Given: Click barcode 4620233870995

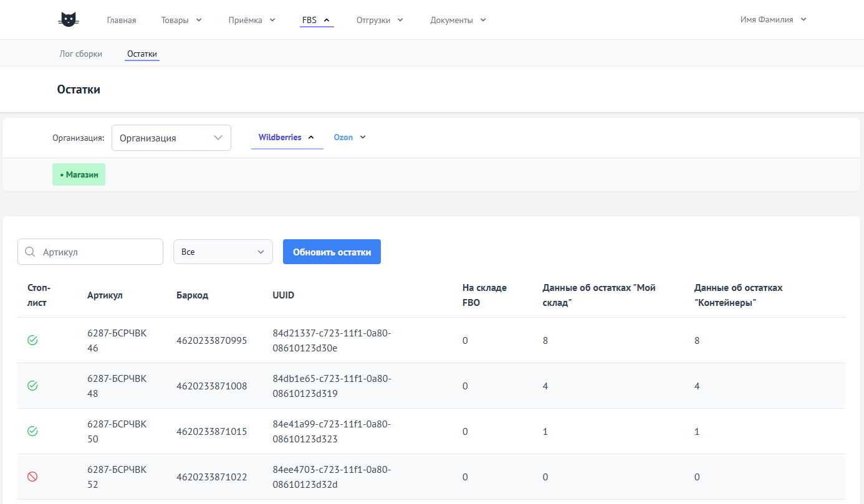Looking at the screenshot, I should point(212,341).
